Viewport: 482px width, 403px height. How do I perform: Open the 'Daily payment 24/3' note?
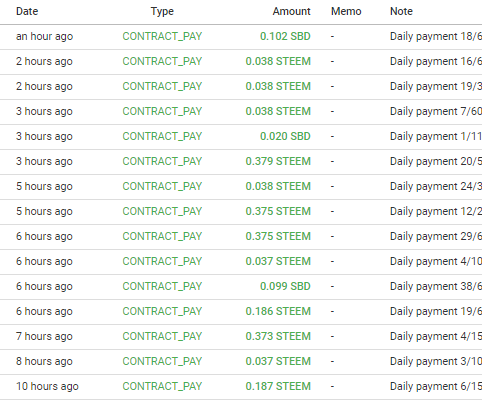436,186
